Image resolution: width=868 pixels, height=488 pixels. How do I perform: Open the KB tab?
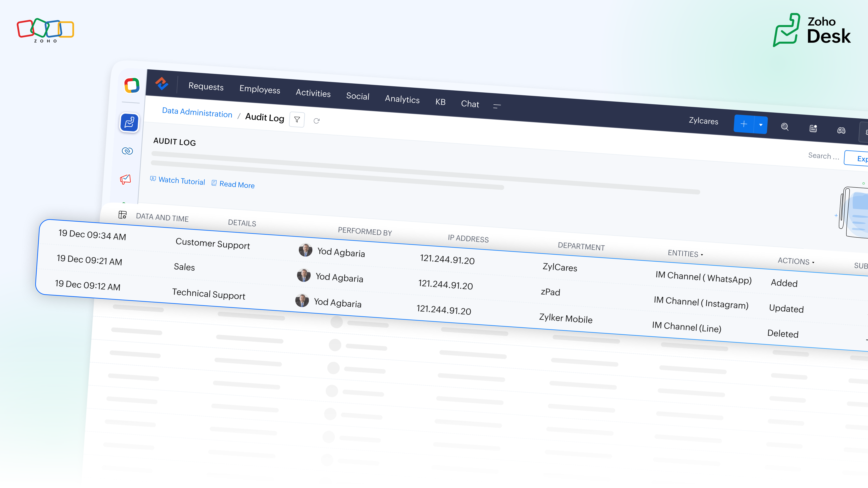pos(440,102)
